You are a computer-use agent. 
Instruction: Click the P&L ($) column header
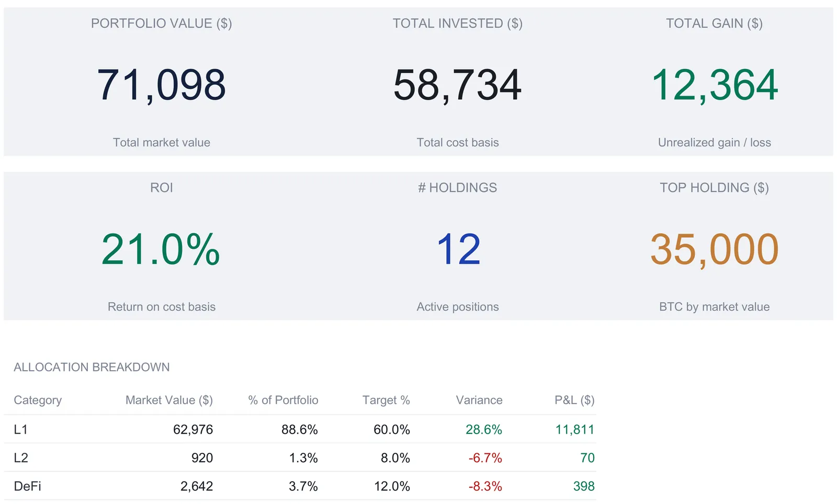click(574, 400)
